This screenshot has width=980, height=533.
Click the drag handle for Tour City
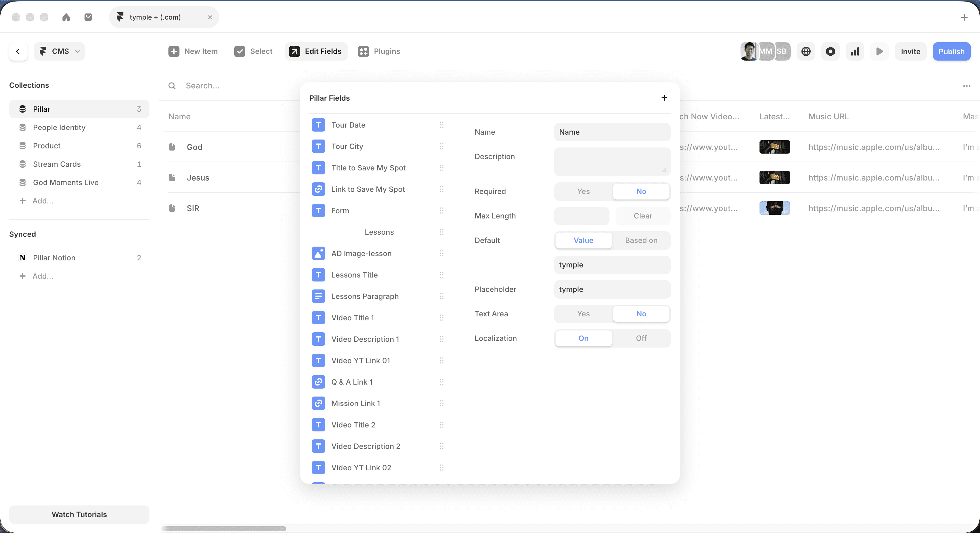click(441, 146)
